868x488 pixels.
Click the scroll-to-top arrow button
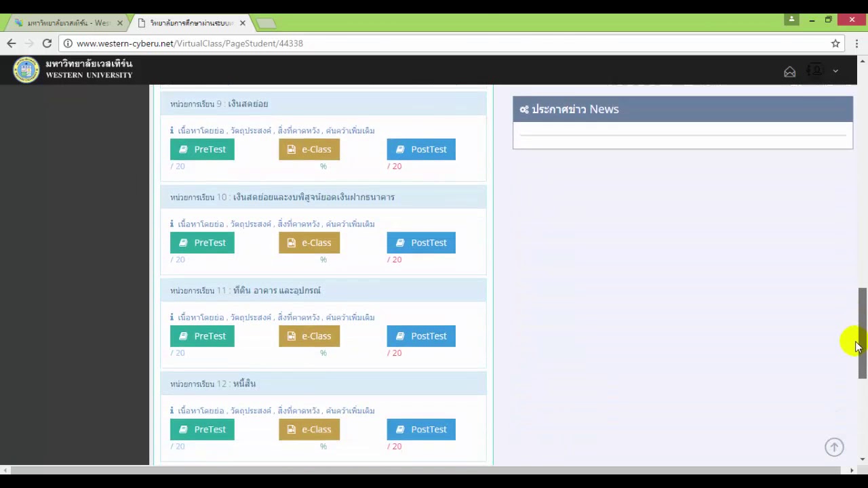click(834, 447)
